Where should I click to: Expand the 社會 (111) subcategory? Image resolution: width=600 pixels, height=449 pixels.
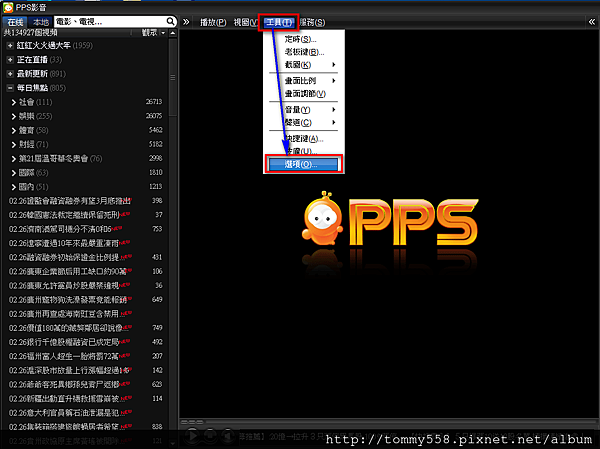(x=14, y=102)
